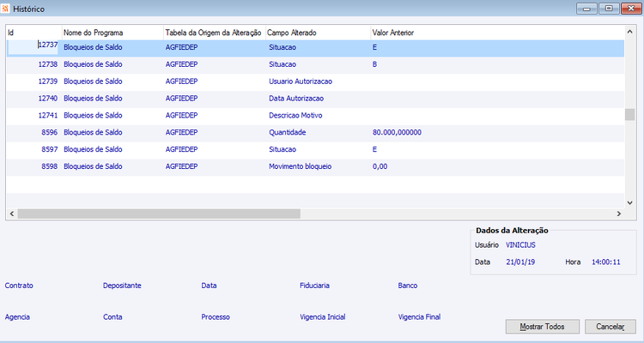Viewport: 644px width, 343px height.
Task: Click the Mostrar Todos button
Action: click(x=542, y=327)
